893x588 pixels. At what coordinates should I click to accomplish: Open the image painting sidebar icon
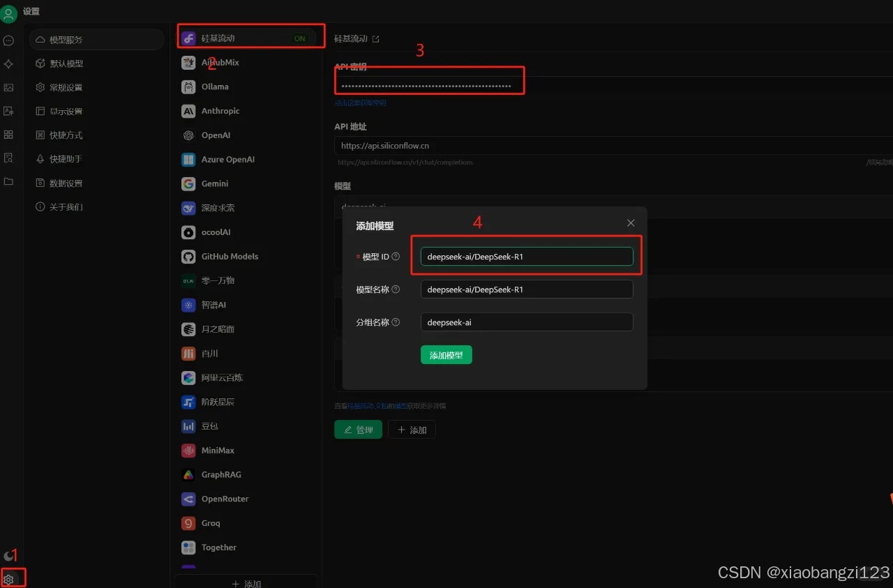8,88
